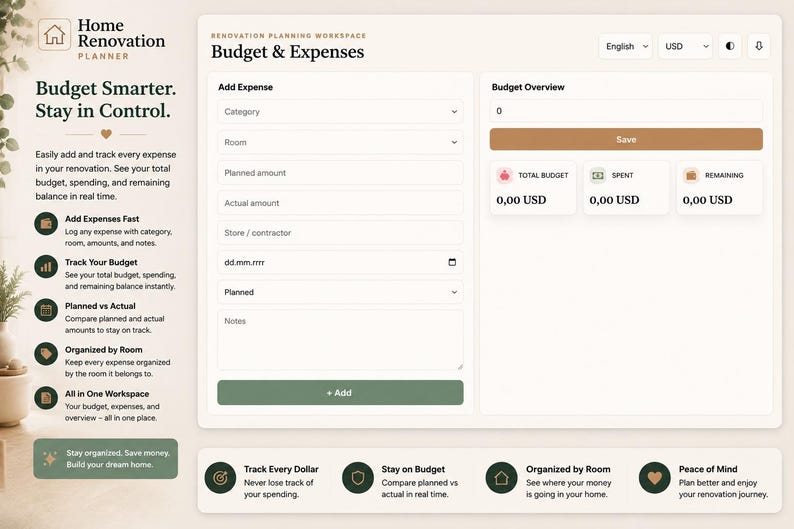Click the 'Track Every Dollar' label
This screenshot has width=794, height=529.
[281, 469]
